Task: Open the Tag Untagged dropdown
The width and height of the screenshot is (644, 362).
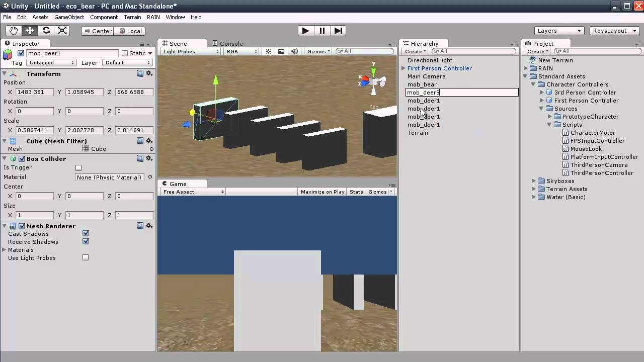Action: (x=52, y=63)
